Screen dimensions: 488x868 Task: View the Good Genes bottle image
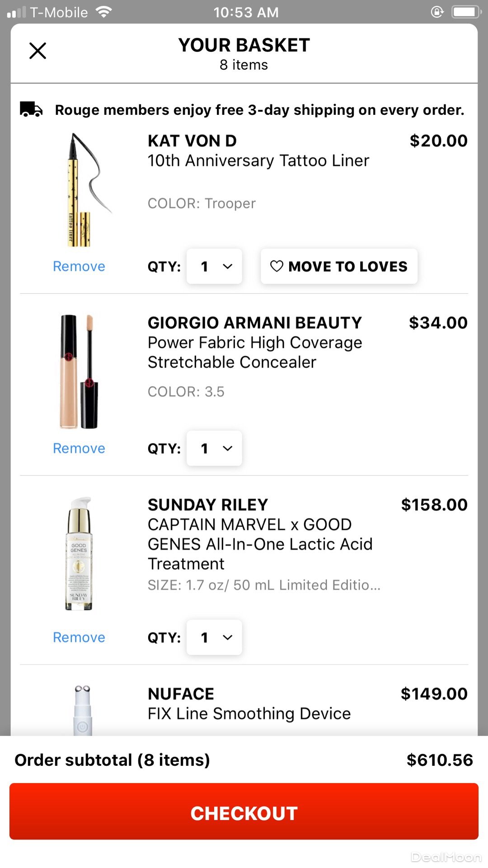(x=80, y=554)
